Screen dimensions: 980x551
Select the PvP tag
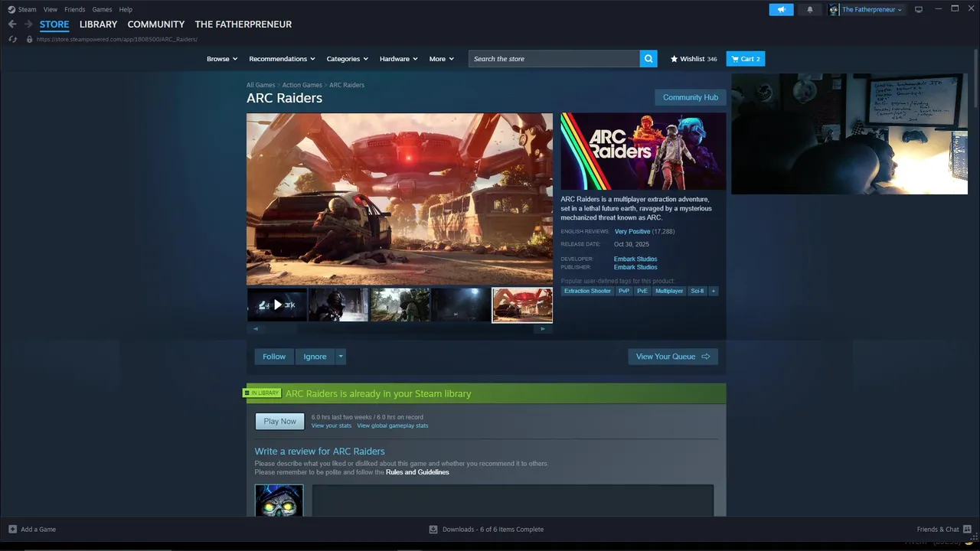[x=624, y=291]
